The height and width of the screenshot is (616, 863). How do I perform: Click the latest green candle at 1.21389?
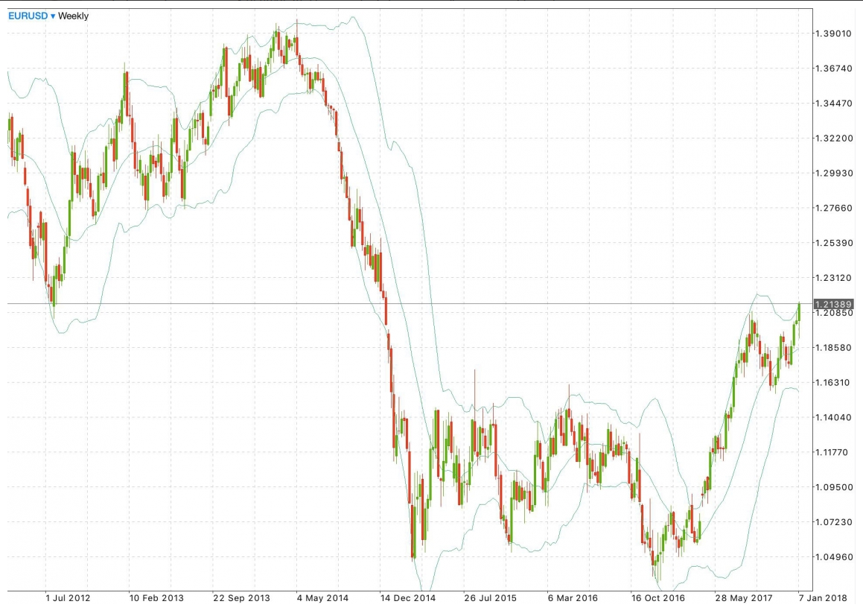click(799, 311)
